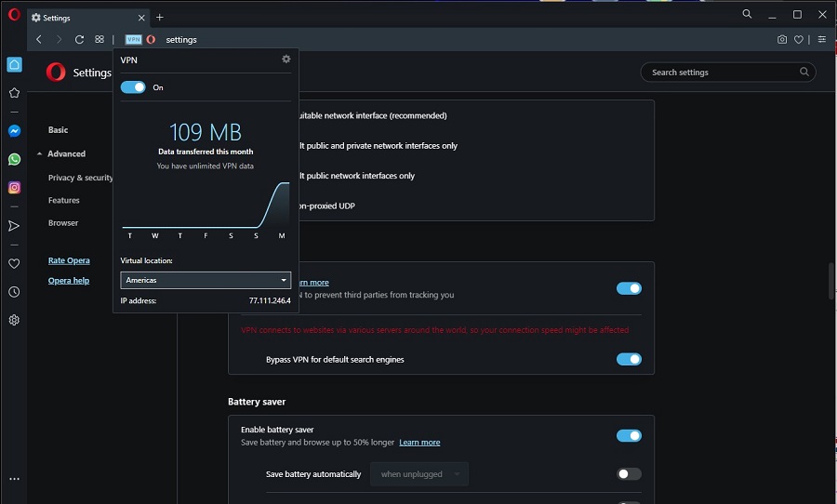Viewport: 837px width, 504px height.
Task: Turn off the VPN On switch
Action: click(x=133, y=87)
